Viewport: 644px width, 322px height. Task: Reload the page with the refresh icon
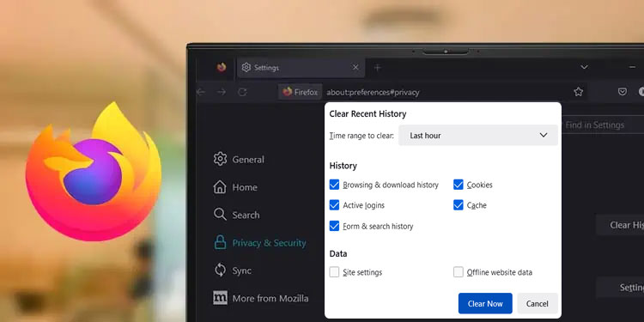242,93
